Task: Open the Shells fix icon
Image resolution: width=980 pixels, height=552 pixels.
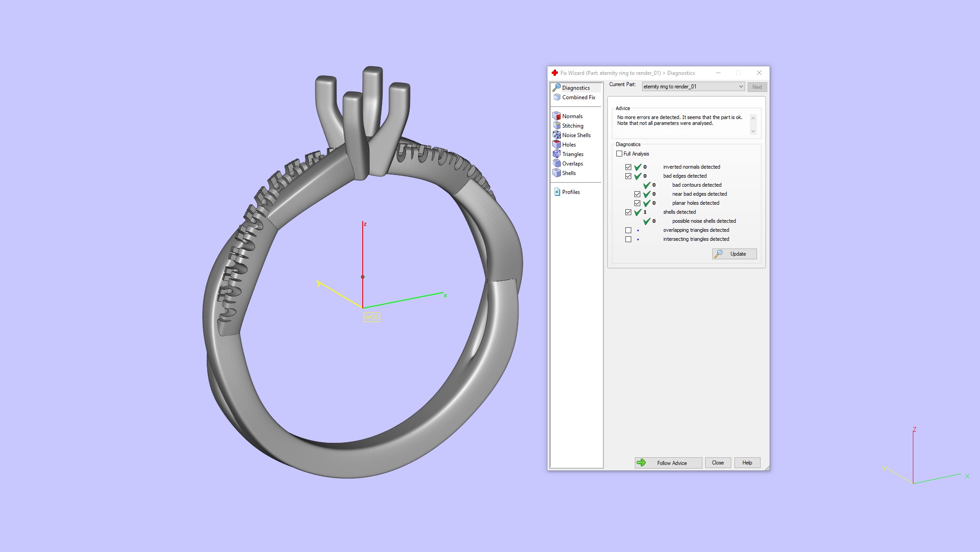Action: (x=557, y=173)
